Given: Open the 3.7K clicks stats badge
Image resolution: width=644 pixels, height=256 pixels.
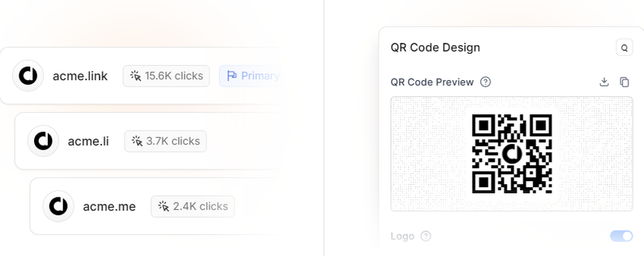Looking at the screenshot, I should (166, 141).
